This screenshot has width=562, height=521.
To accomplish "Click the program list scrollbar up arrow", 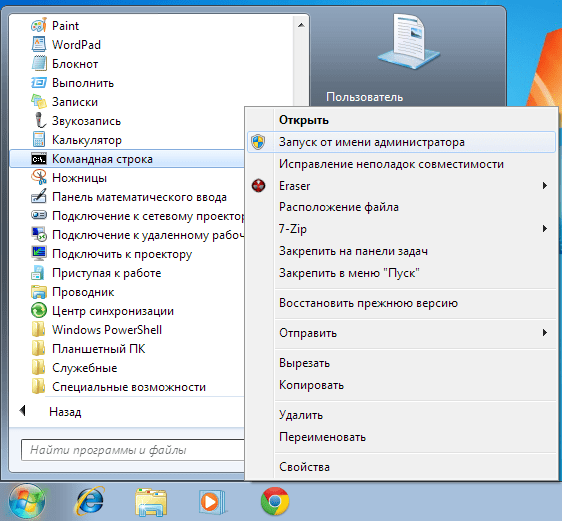I will coord(301,25).
